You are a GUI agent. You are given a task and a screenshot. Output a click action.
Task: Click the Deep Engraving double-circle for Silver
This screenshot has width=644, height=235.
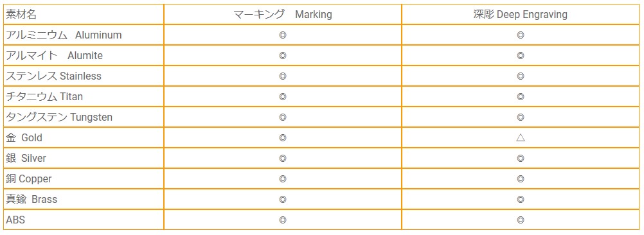(x=521, y=159)
